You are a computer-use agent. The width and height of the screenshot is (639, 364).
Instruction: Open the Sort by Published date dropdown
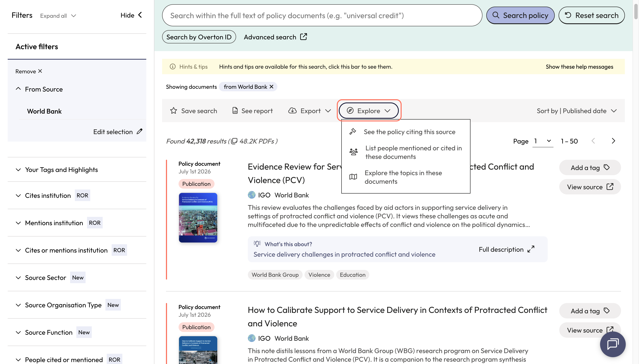(x=577, y=111)
